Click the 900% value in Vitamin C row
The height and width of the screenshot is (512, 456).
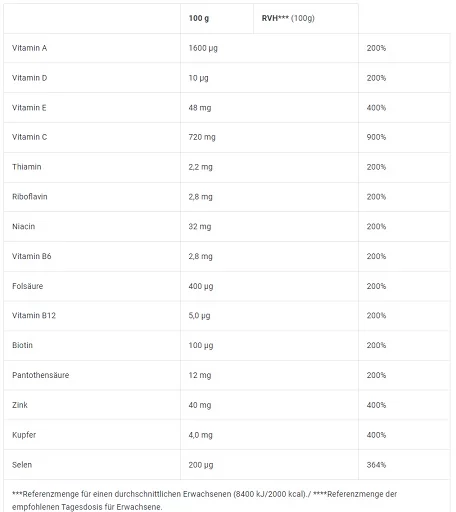[x=376, y=137]
